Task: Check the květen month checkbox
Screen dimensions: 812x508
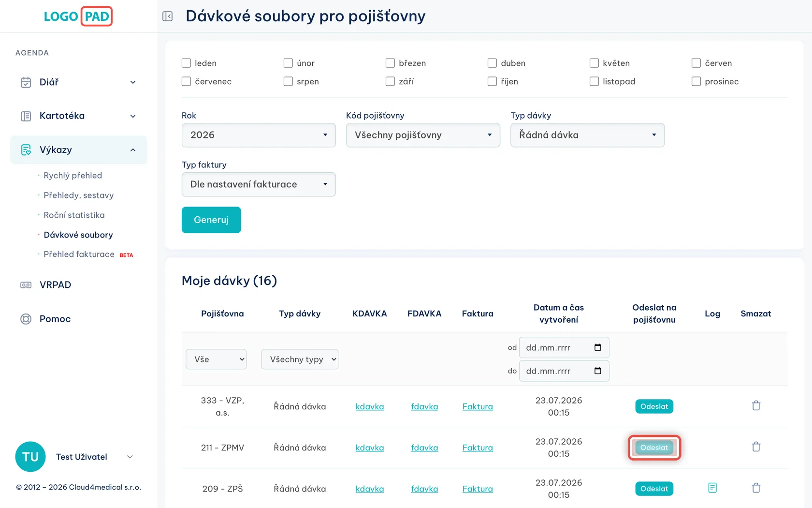Action: point(594,63)
